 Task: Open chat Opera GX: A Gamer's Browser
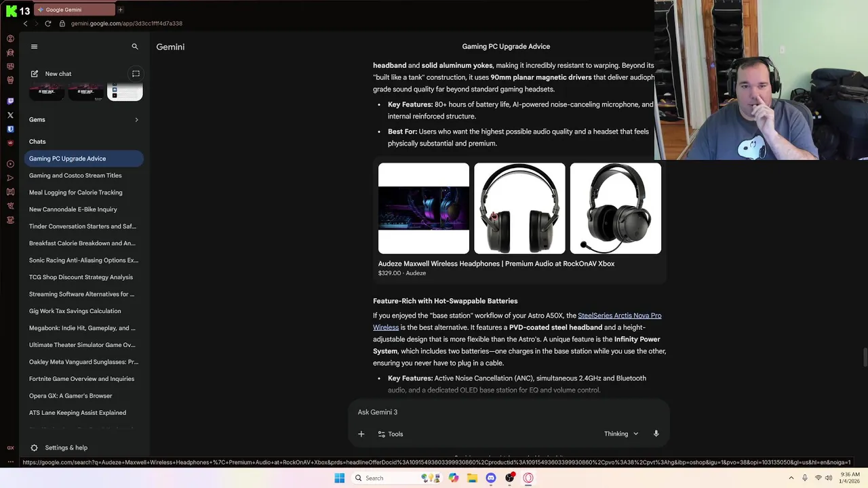(x=83, y=396)
